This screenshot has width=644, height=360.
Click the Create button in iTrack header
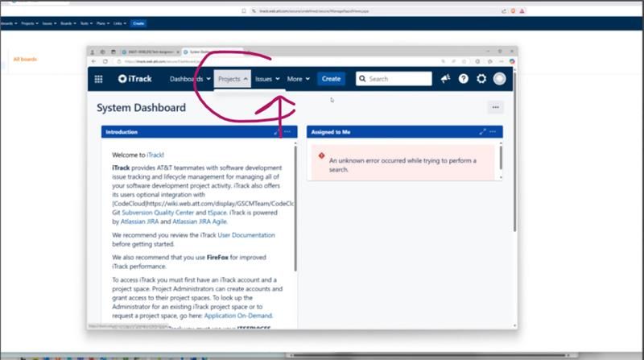(x=331, y=79)
